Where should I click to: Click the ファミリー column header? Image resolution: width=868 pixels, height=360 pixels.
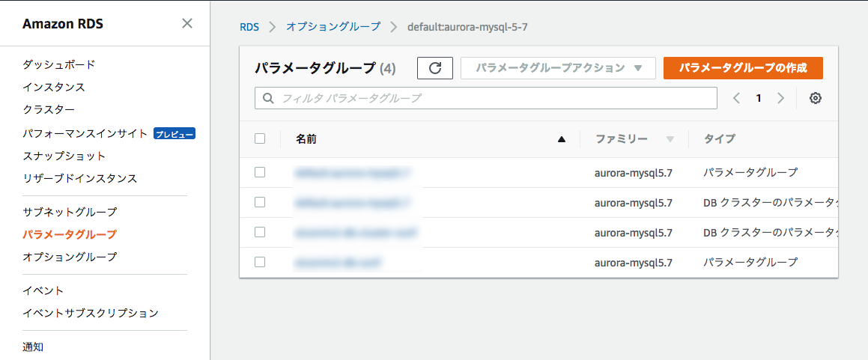pyautogui.click(x=622, y=139)
